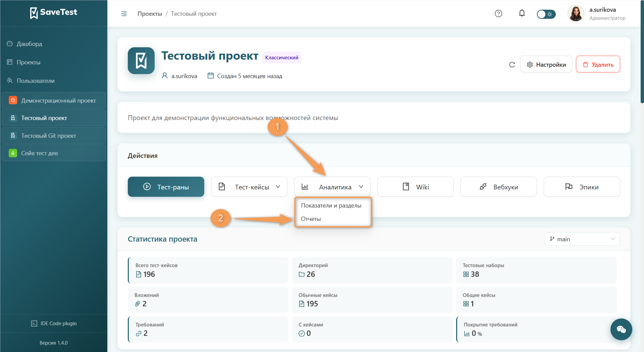Open IDE Code plugin link
This screenshot has height=352, width=644.
pos(54,323)
